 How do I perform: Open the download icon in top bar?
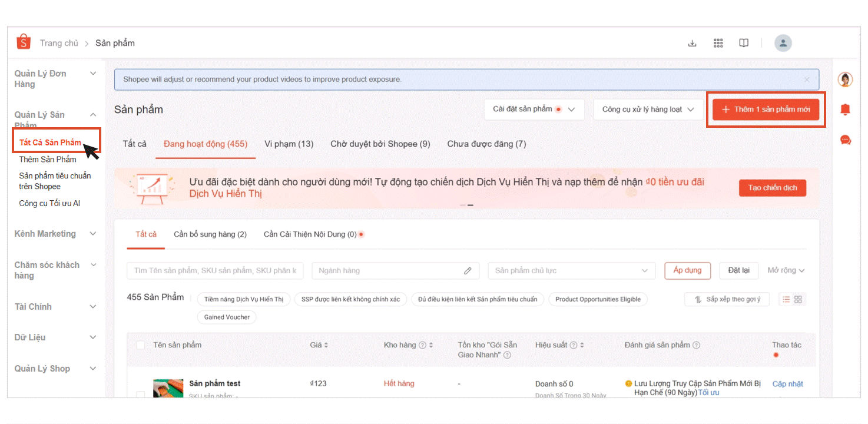point(693,43)
